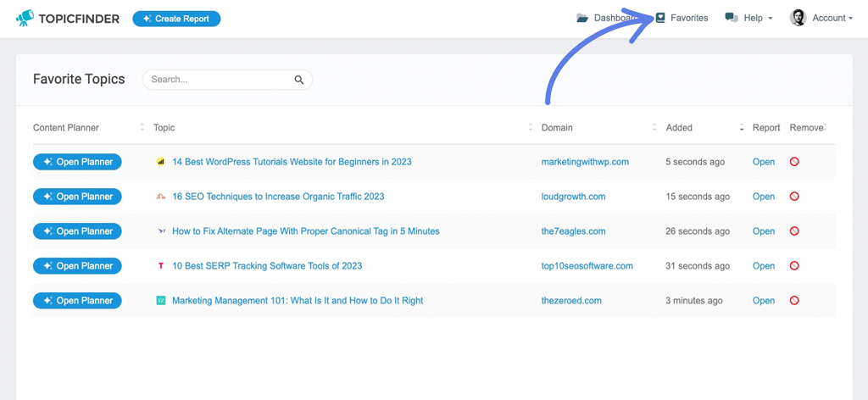Open report for the7eagles.com row

click(764, 231)
